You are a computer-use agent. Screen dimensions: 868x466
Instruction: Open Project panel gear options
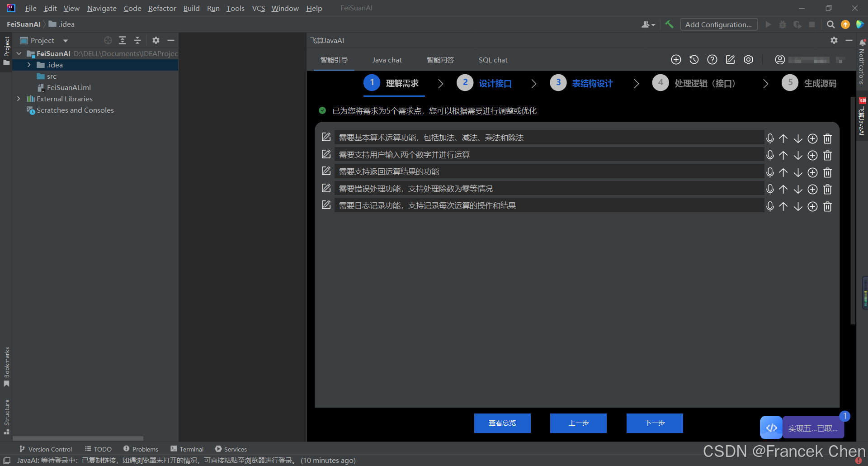pos(156,40)
